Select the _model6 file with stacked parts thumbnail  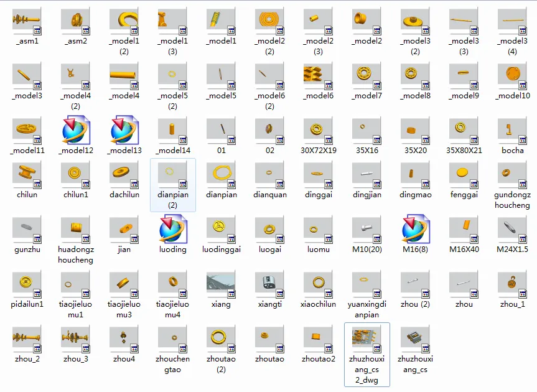pos(318,76)
